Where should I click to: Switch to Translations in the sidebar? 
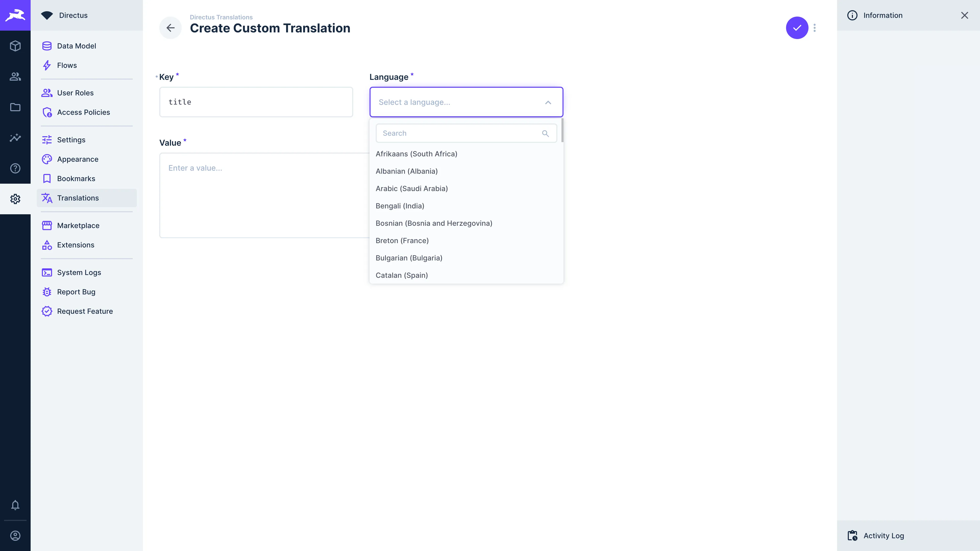click(78, 198)
